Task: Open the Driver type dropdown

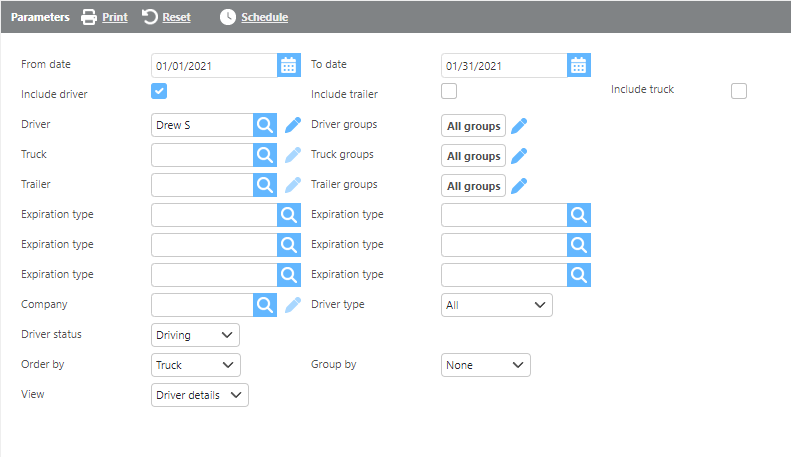Action: tap(496, 305)
